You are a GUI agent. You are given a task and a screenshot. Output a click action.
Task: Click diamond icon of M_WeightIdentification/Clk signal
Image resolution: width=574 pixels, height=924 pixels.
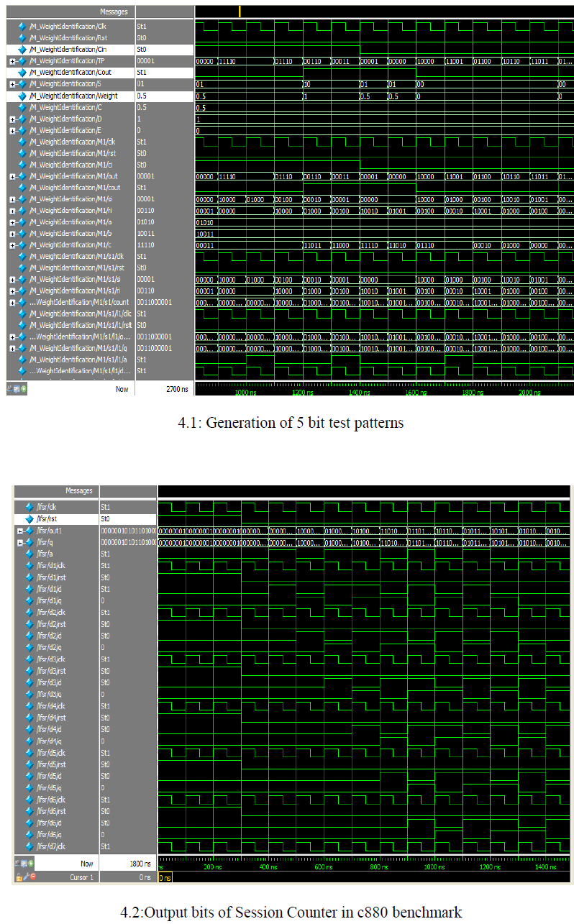tap(22, 27)
